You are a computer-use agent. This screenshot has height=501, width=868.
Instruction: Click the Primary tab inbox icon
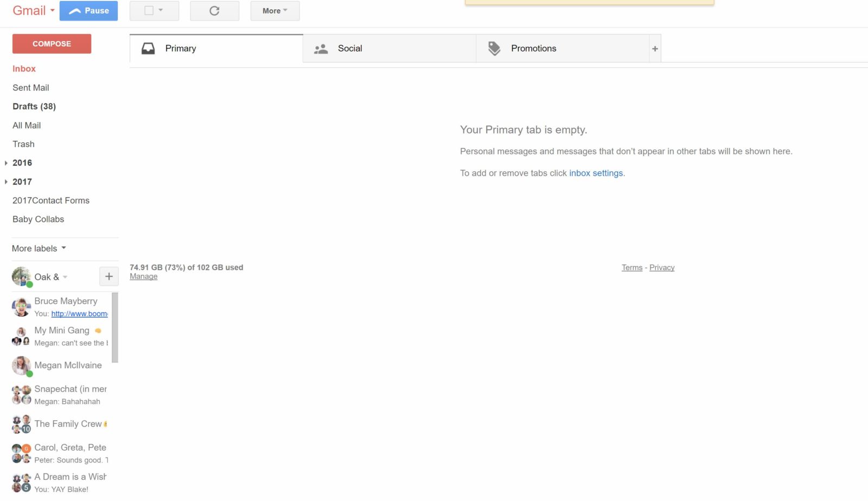tap(149, 48)
